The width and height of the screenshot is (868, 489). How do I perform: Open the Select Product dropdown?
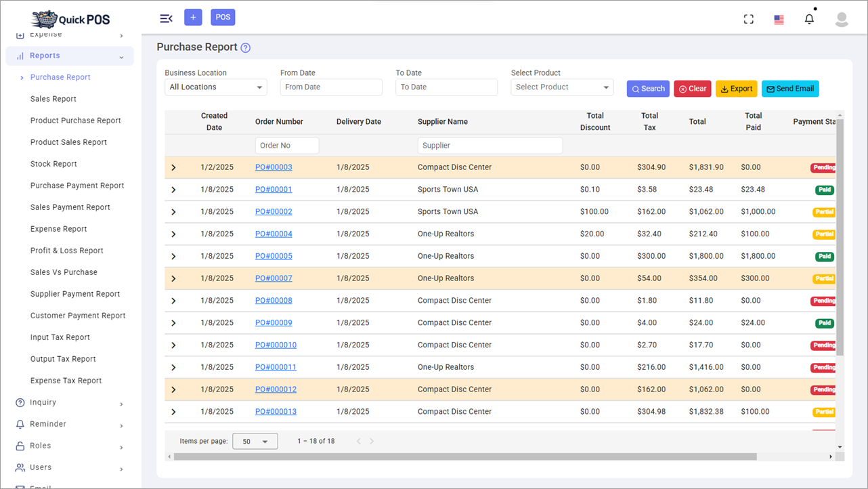[x=562, y=87]
